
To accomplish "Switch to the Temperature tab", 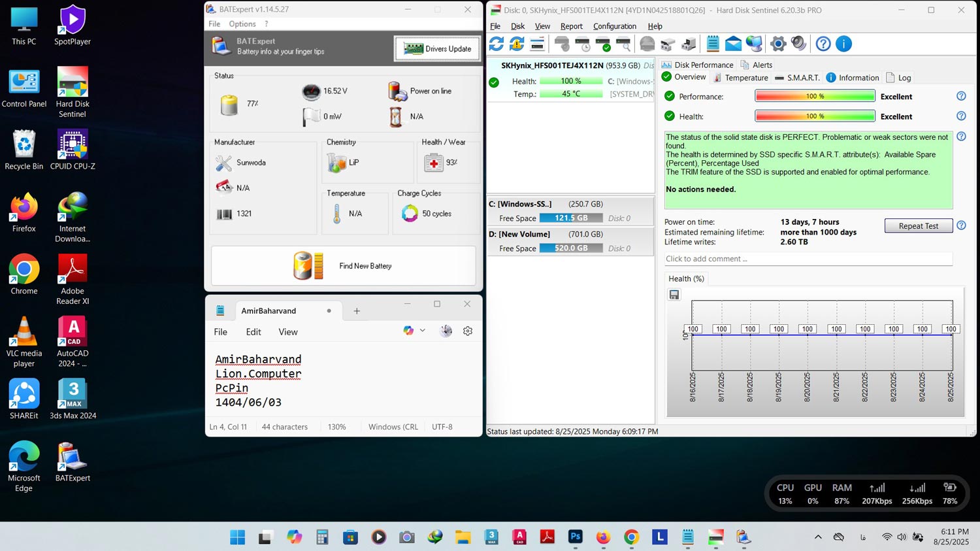I will click(x=740, y=78).
